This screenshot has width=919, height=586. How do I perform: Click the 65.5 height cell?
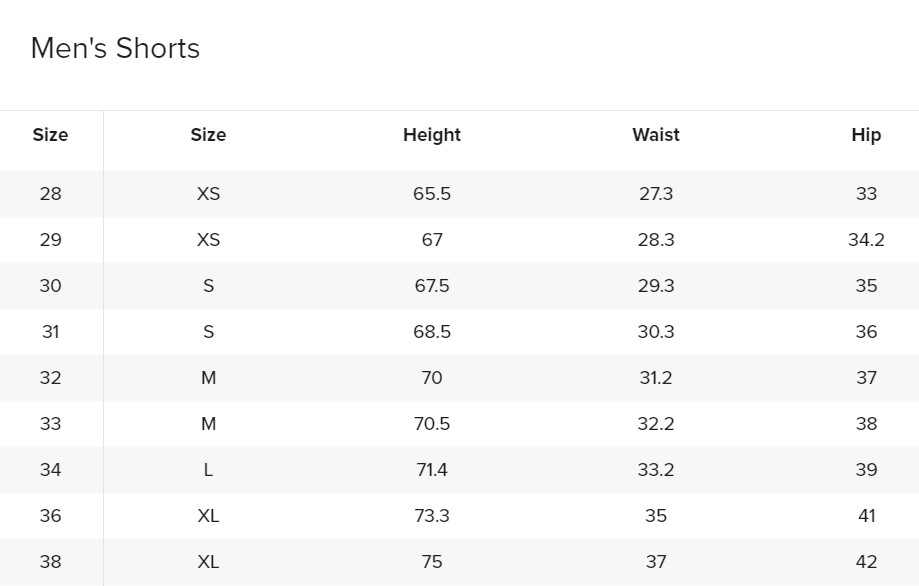pyautogui.click(x=432, y=194)
